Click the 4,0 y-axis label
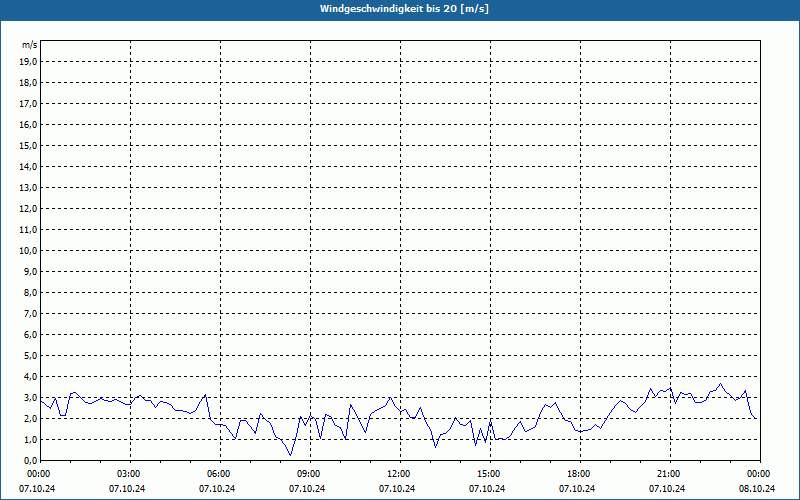This screenshot has height=500, width=800. (31, 377)
